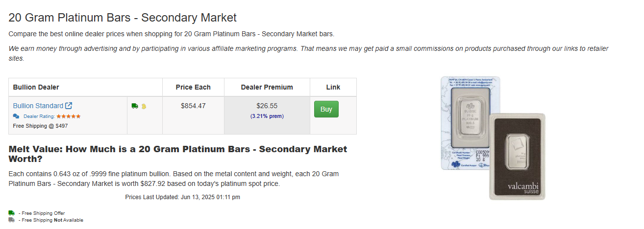Click the green Buy button
Viewport: 644px width, 229px height.
click(326, 109)
